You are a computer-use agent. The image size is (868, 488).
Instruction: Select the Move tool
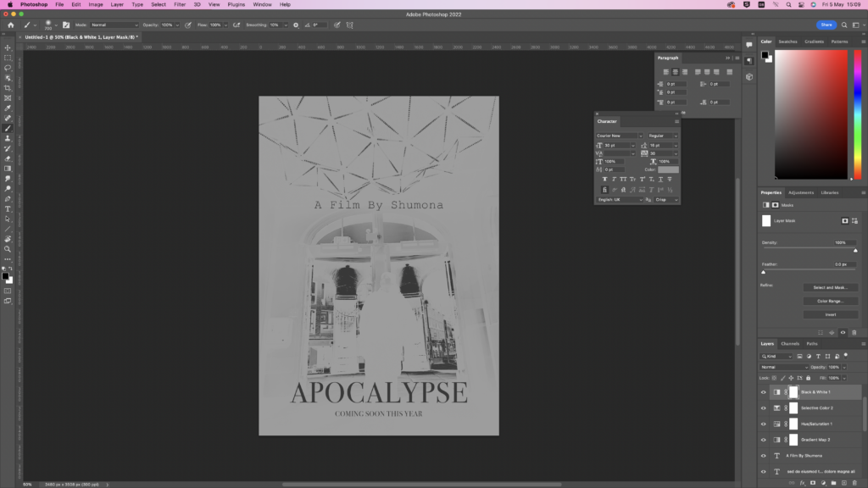click(x=8, y=47)
